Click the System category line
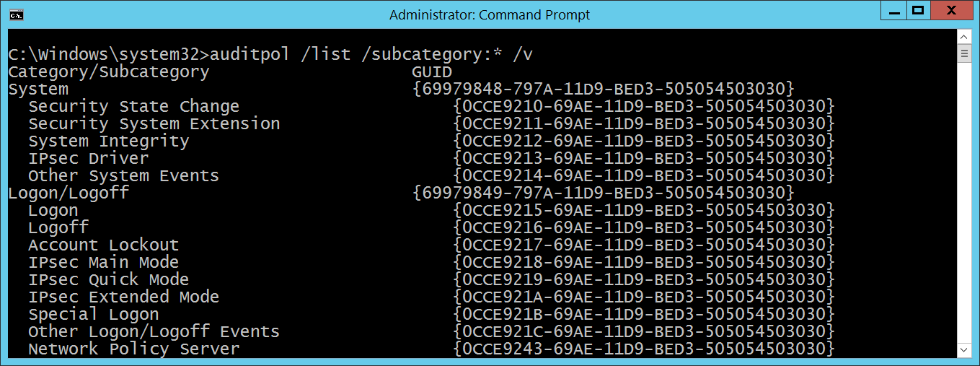 (38, 89)
